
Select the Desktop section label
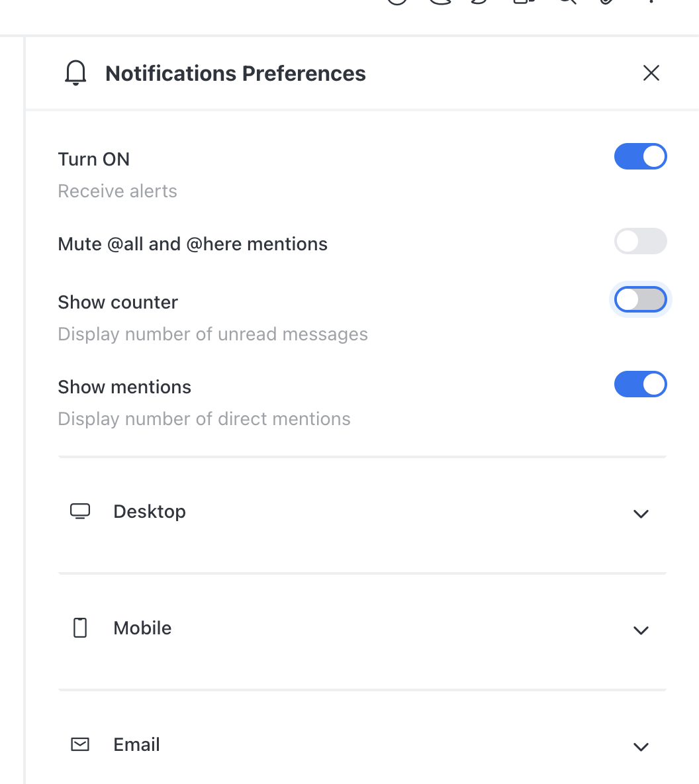pos(150,511)
